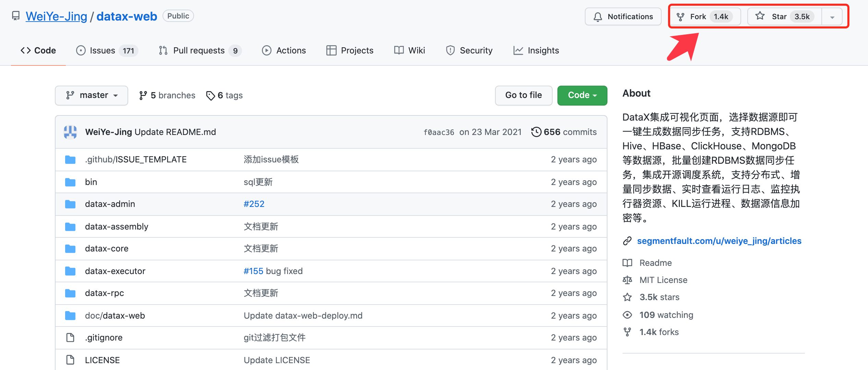Click the Notifications bell button
The width and height of the screenshot is (868, 370).
[623, 16]
